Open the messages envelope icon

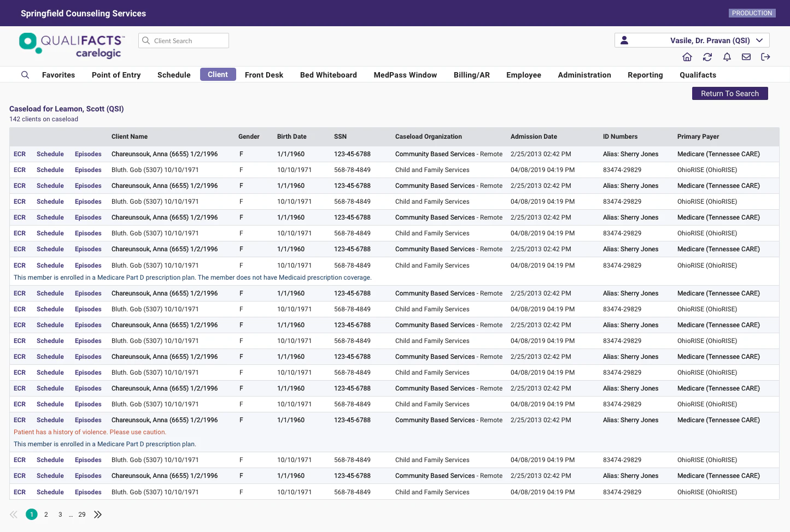pyautogui.click(x=746, y=57)
